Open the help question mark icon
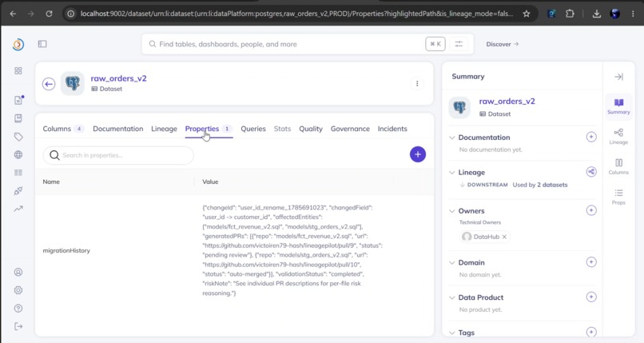The image size is (644, 343). pos(18,309)
